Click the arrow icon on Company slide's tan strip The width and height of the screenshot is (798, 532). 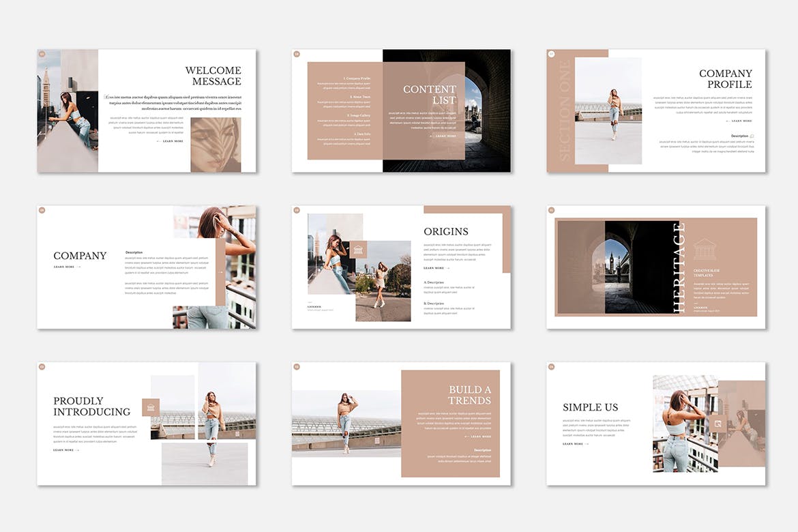(220, 272)
